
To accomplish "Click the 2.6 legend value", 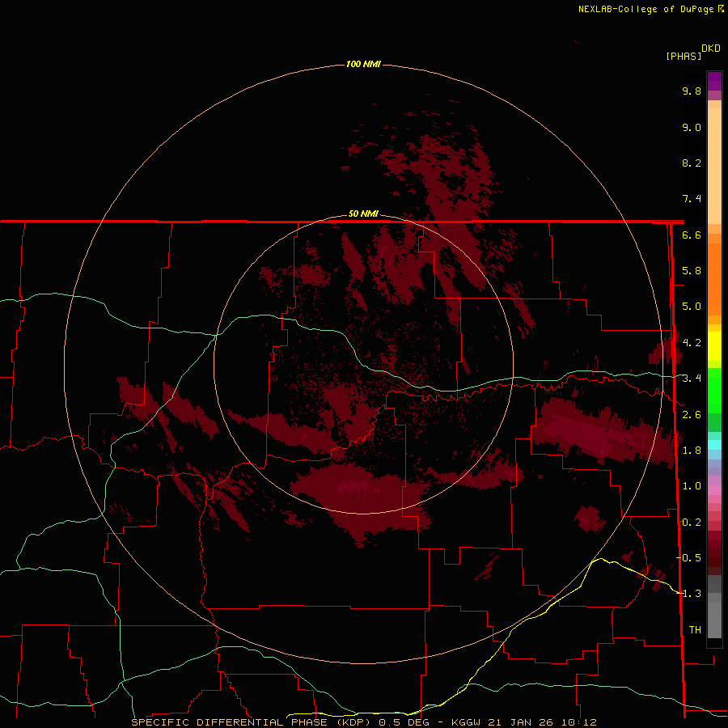I will [x=692, y=415].
